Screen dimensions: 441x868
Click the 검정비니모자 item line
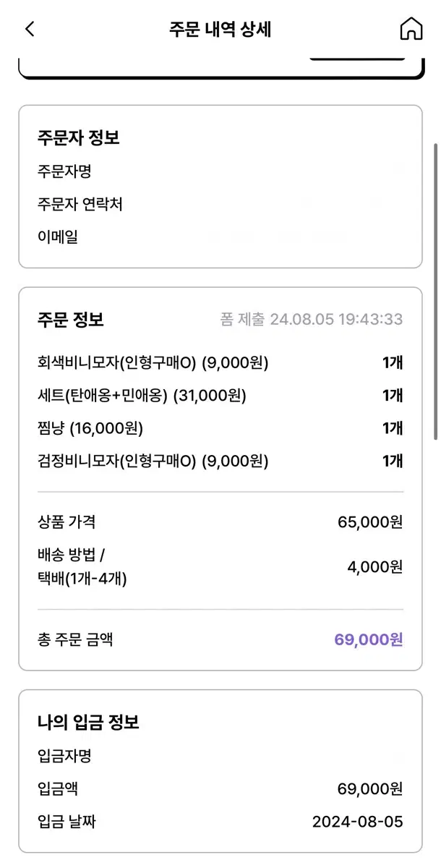(x=220, y=461)
